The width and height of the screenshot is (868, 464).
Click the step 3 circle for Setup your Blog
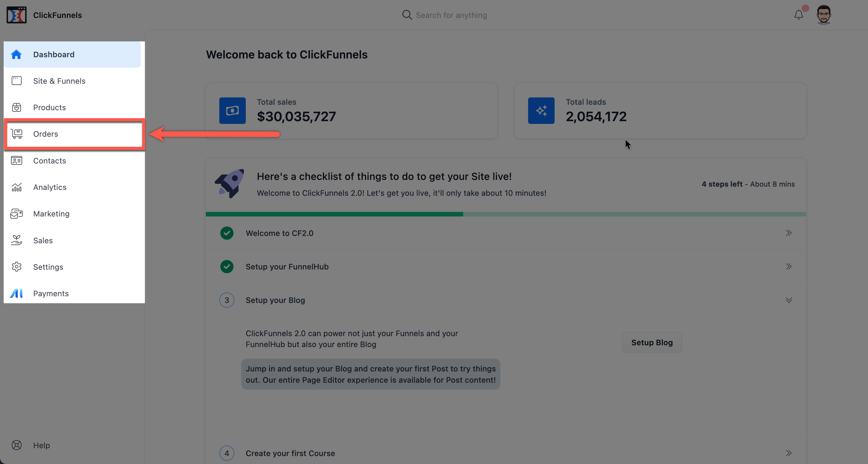pos(227,300)
